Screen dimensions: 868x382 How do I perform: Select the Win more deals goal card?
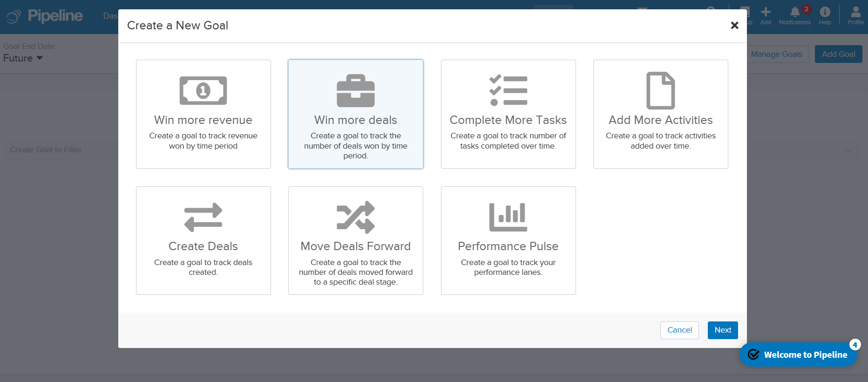[x=355, y=114]
